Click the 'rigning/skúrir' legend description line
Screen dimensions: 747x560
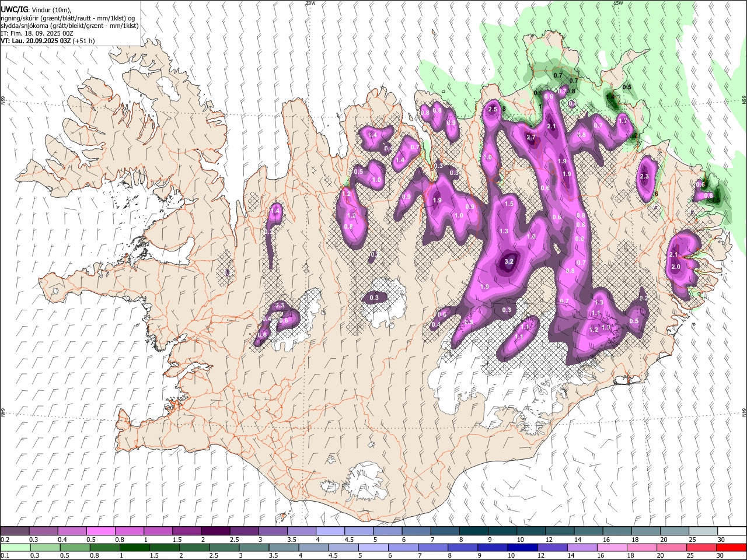tap(68, 18)
